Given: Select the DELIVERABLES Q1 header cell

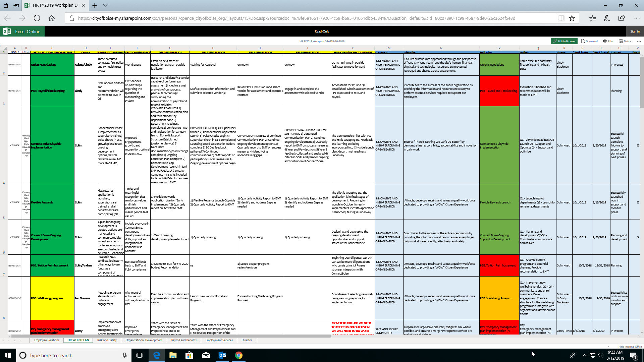Looking at the screenshot, I should click(170, 52).
